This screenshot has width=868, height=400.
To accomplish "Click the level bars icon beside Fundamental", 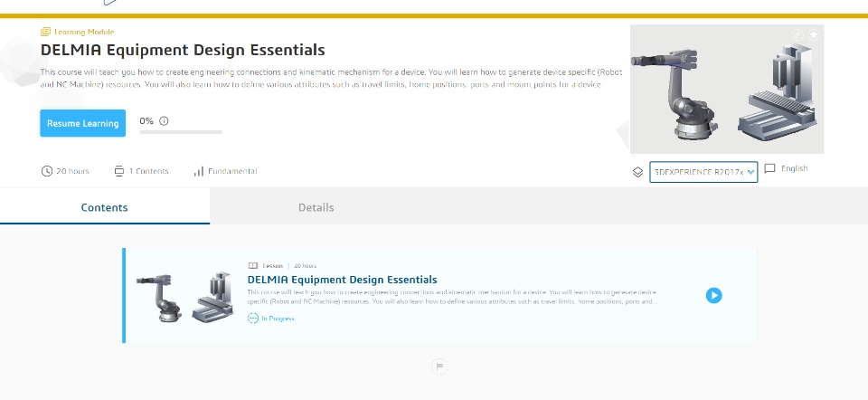I will 199,171.
